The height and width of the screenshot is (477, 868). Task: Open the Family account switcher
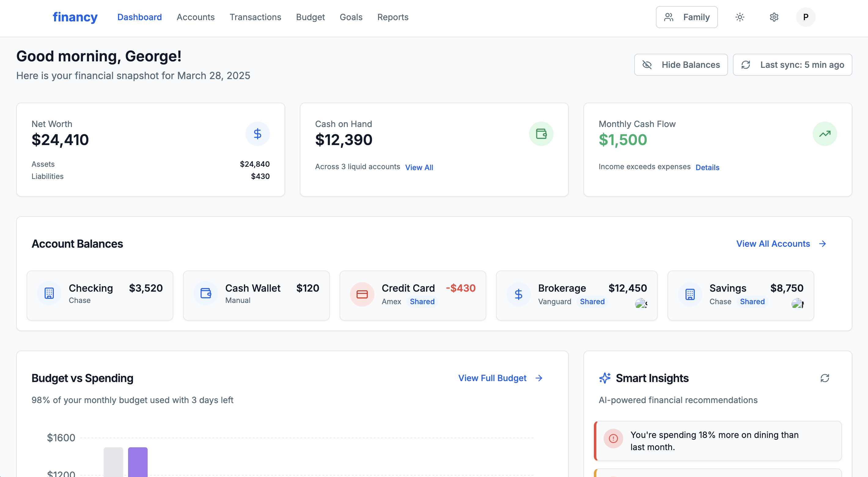point(686,17)
